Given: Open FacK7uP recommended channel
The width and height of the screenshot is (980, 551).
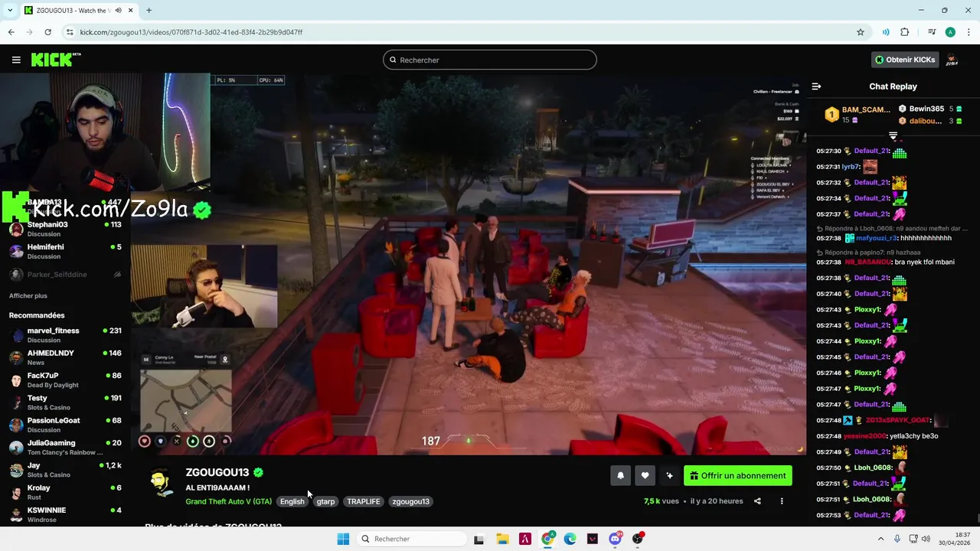Looking at the screenshot, I should coord(65,380).
